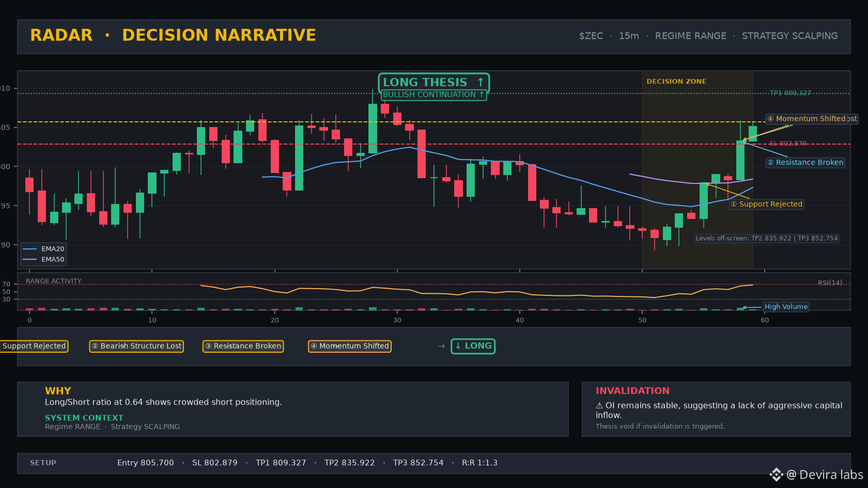Click the OI remains stable warning text
This screenshot has height=488, width=868.
click(x=719, y=411)
